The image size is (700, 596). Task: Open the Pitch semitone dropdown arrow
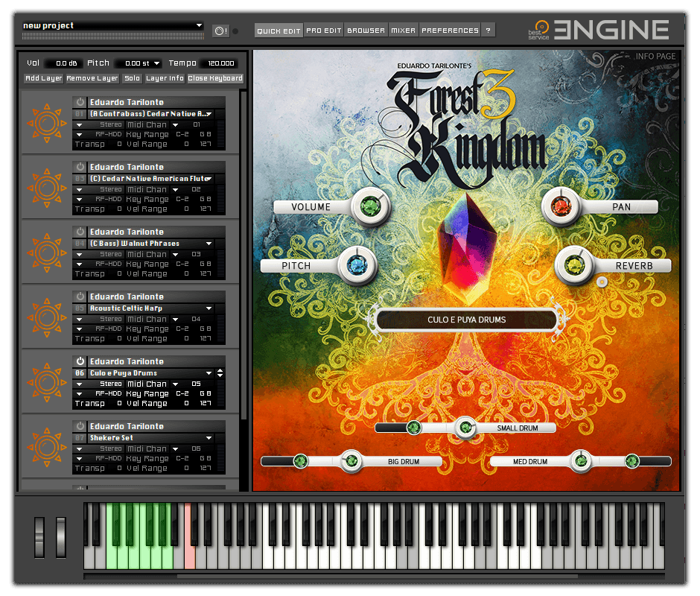click(x=156, y=63)
